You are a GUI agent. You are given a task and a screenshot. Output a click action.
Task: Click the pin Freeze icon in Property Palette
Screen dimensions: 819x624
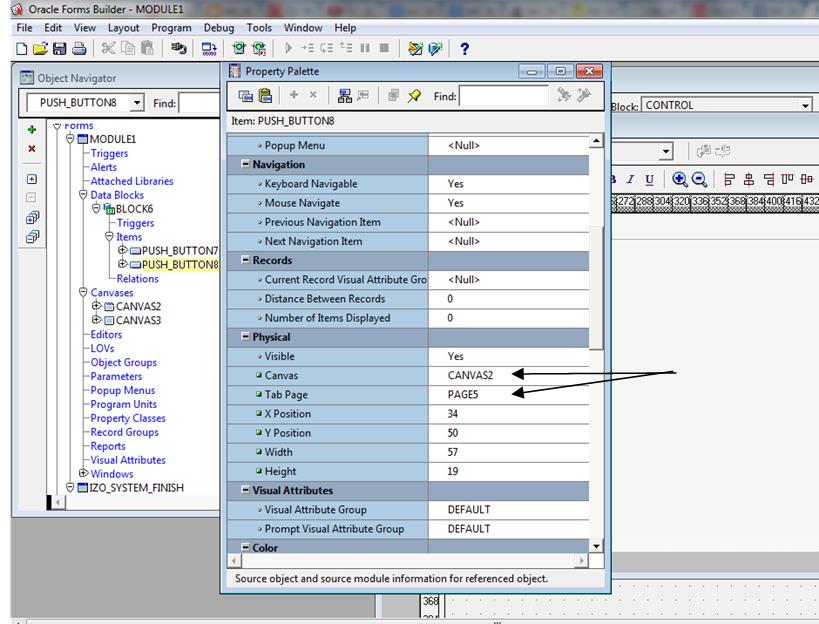(x=414, y=96)
